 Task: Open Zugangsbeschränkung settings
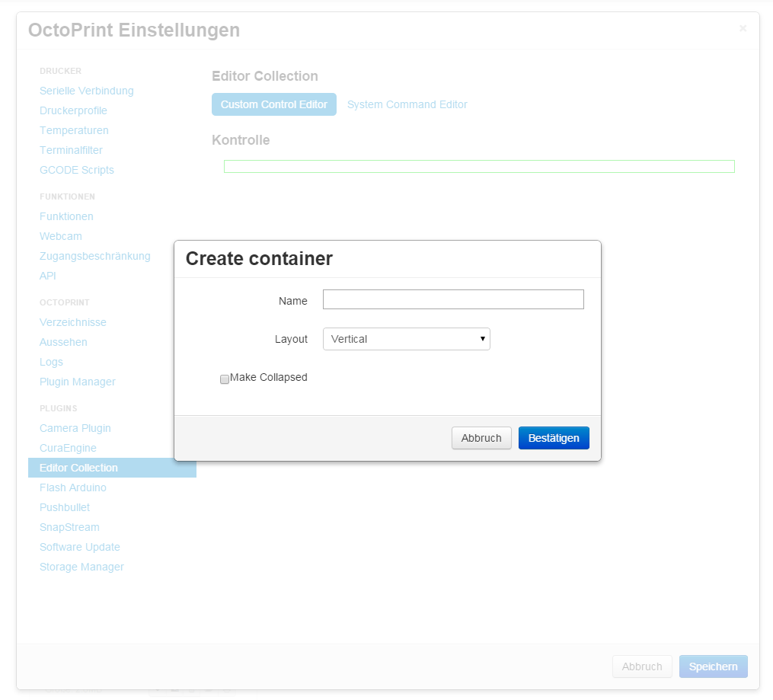click(x=94, y=256)
